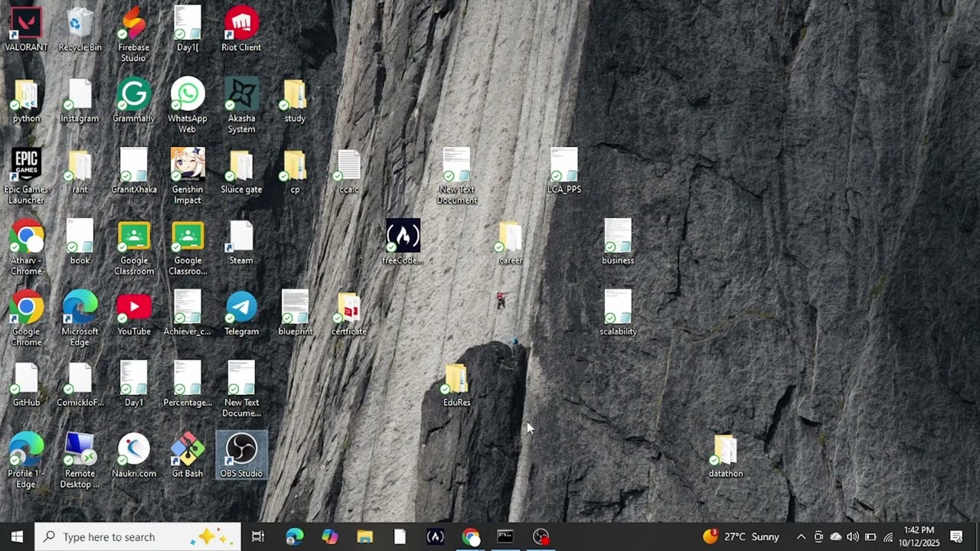Select the datathon folder

click(x=725, y=450)
